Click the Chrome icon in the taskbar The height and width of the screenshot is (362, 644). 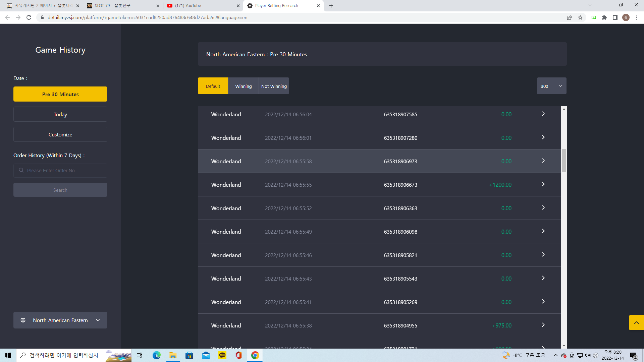pos(255,355)
